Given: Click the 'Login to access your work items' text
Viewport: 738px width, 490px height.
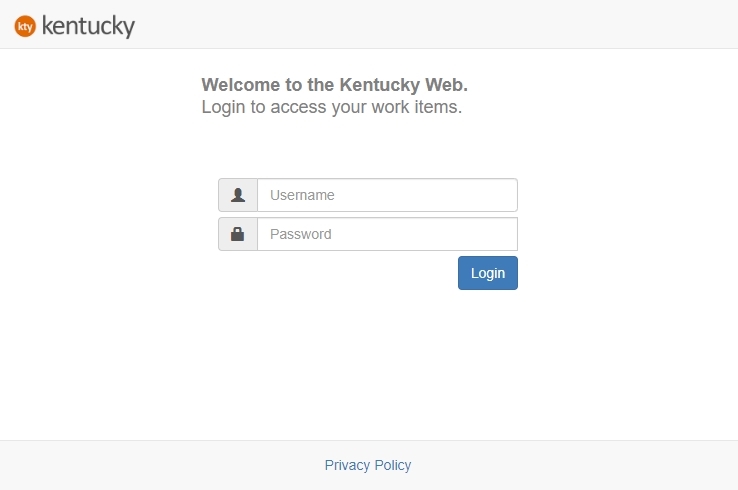Looking at the screenshot, I should 331,107.
